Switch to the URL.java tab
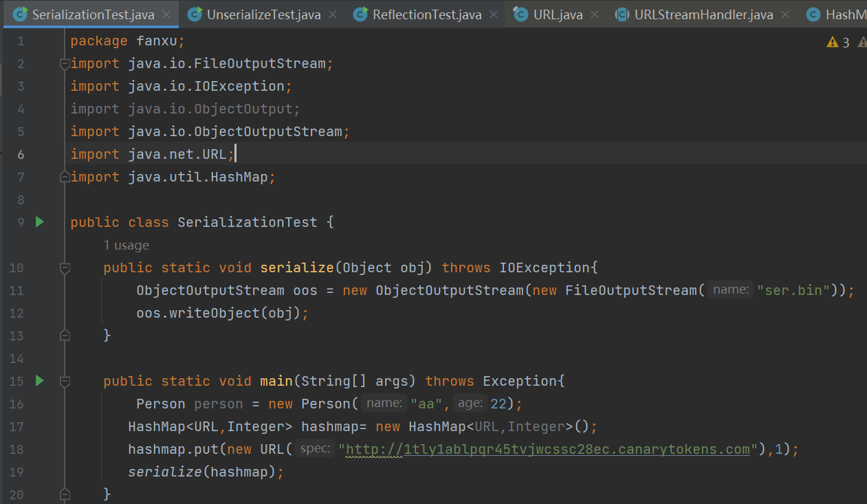Viewport: 867px width, 504px height. pos(558,14)
